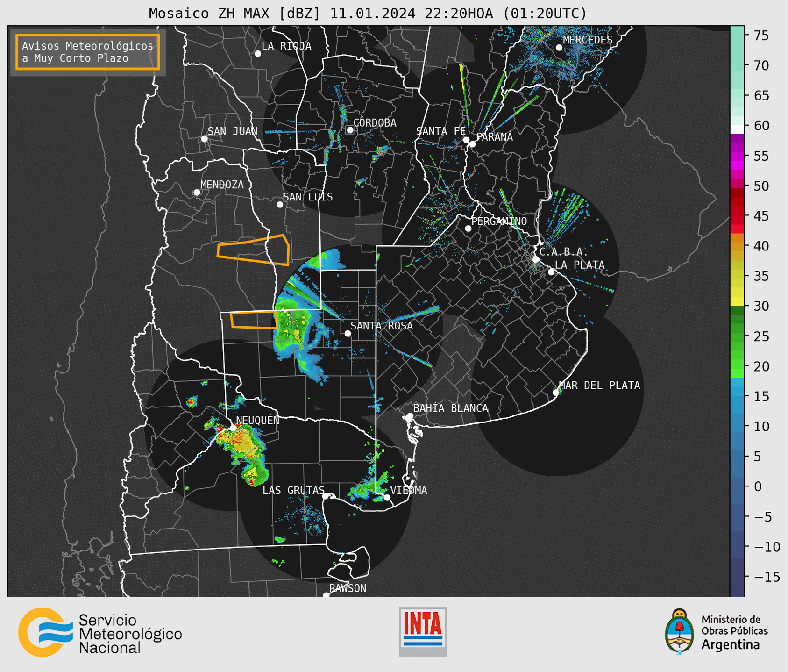Click the MAR DEL PLATA city marker dot

coord(556,393)
